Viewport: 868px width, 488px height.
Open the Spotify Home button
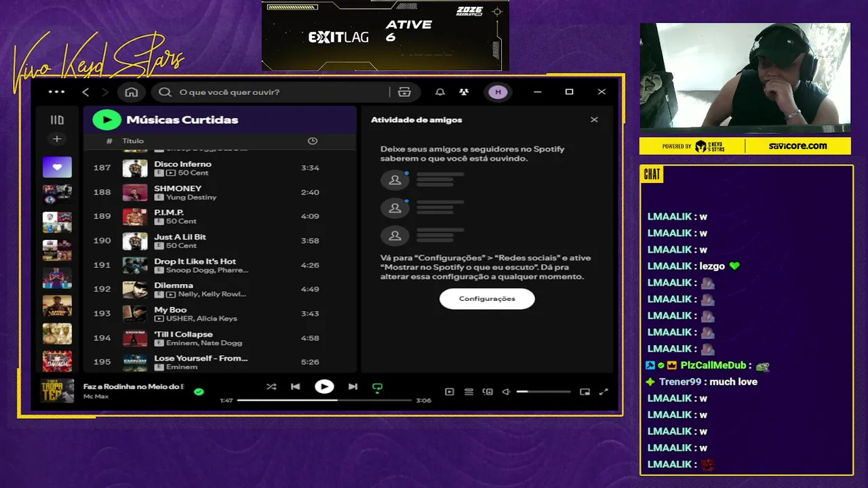(132, 92)
